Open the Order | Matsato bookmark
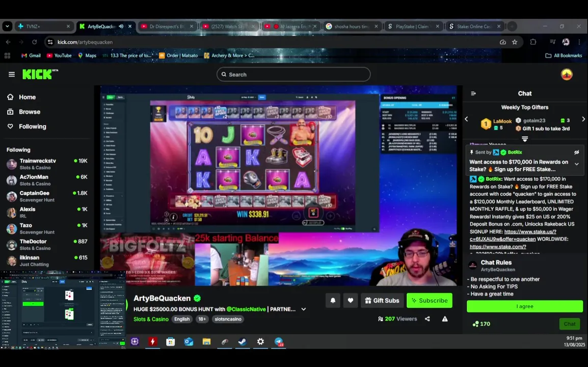This screenshot has height=367, width=588. [178, 56]
